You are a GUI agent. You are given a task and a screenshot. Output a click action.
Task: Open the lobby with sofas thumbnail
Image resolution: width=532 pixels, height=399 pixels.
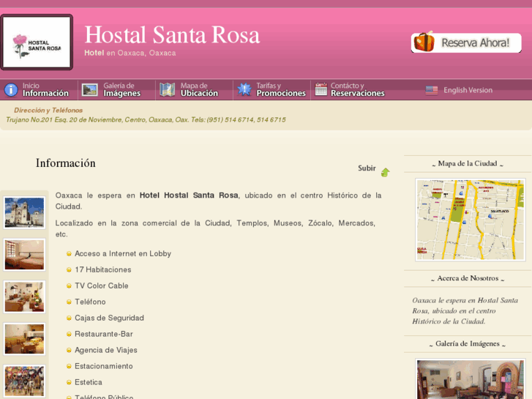24,297
